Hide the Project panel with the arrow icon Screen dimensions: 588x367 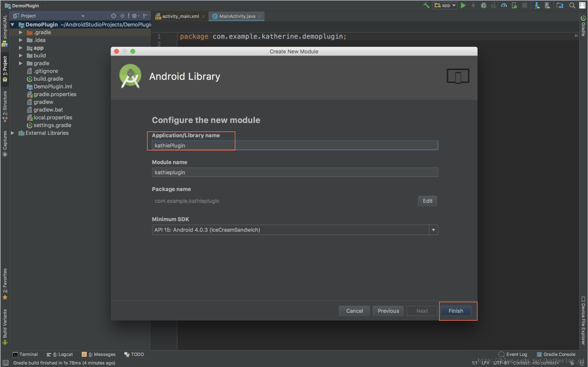pyautogui.click(x=146, y=16)
